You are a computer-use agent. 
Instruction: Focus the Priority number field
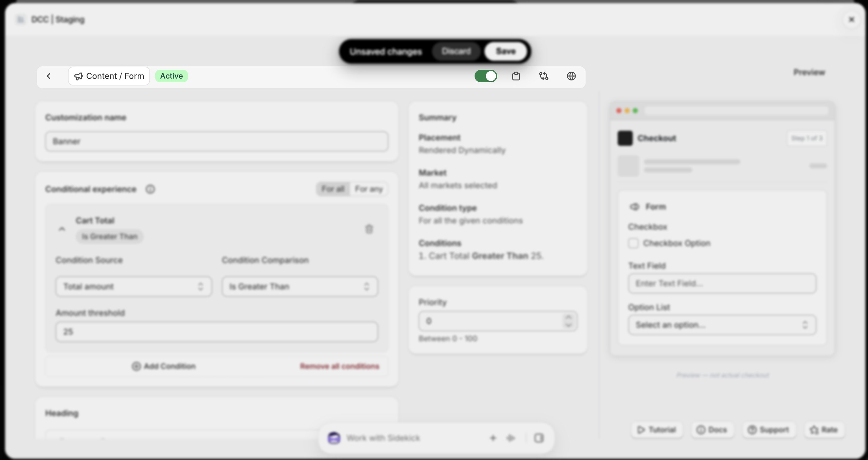(498, 321)
